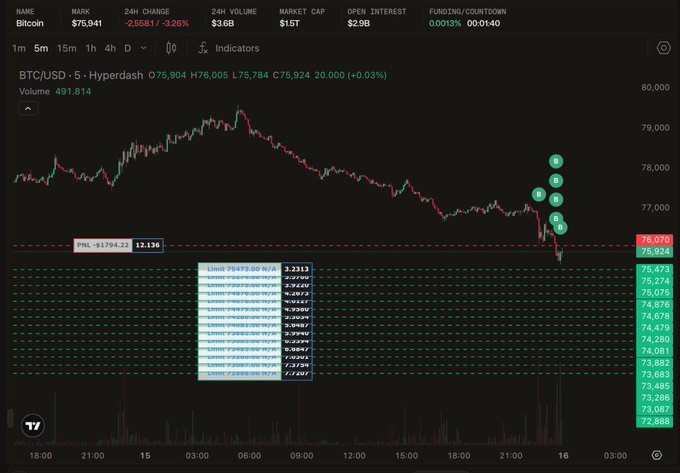680x473 pixels.
Task: Choose the 1h timeframe
Action: pyautogui.click(x=91, y=48)
